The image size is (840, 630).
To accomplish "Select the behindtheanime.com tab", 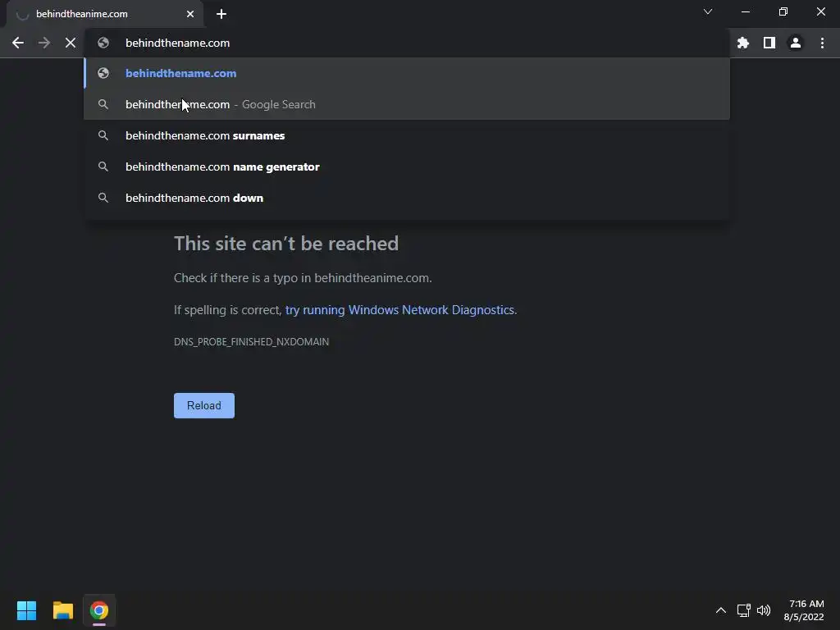I will 105,14.
